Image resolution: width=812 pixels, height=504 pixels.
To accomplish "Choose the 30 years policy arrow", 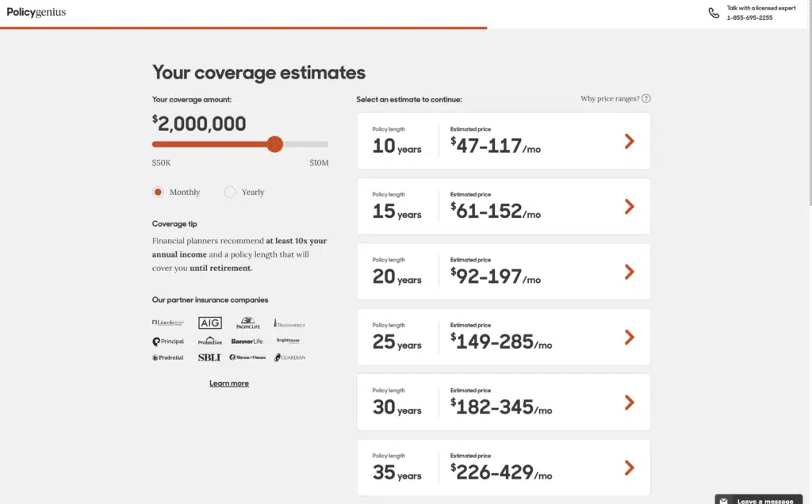I will click(629, 403).
